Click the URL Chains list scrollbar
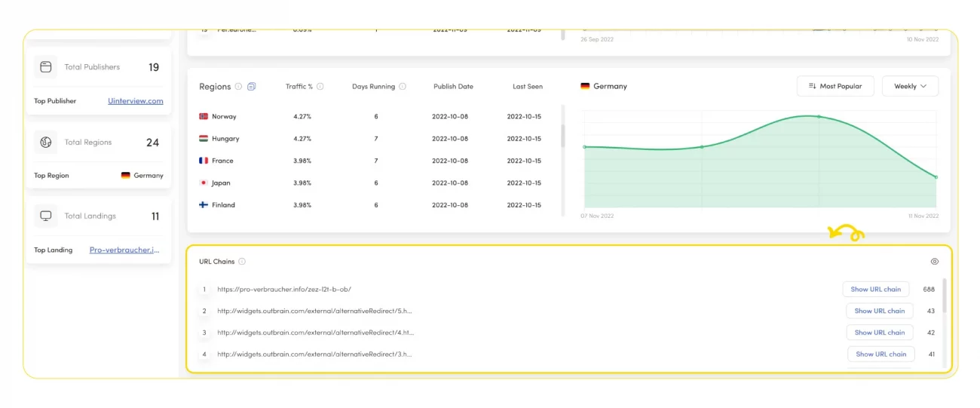 point(944,295)
